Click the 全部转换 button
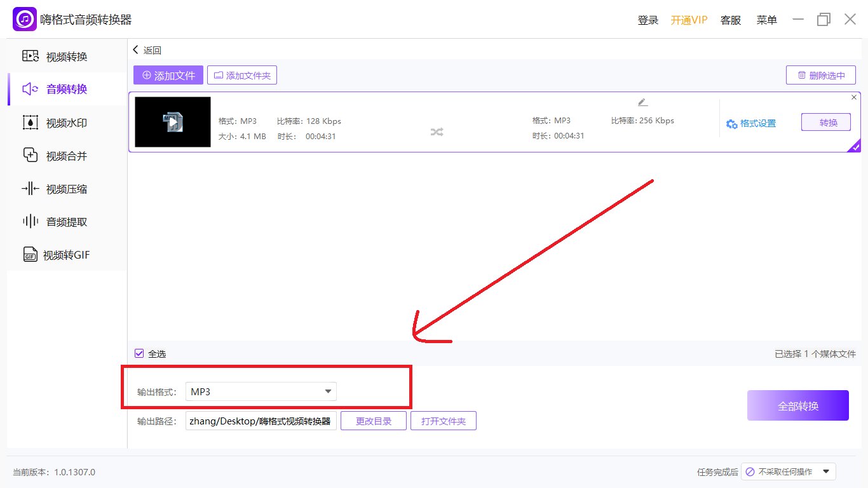 tap(798, 405)
